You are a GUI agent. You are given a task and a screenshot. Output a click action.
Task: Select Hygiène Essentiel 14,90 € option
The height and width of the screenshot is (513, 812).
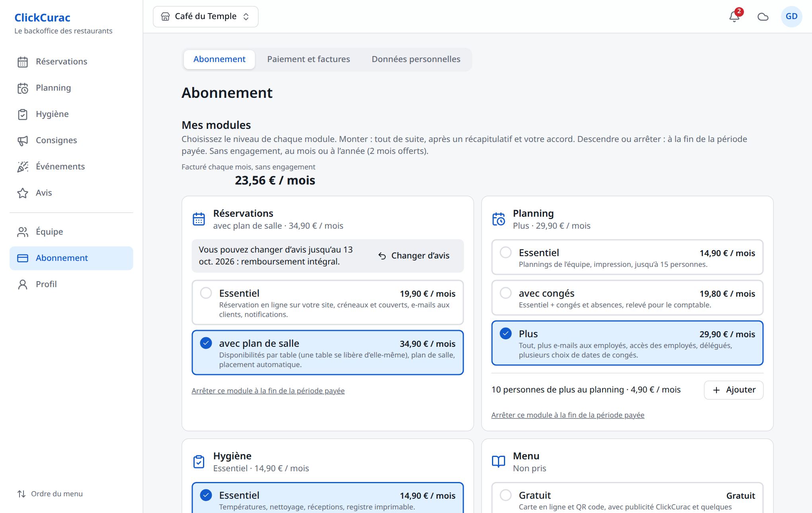tap(328, 498)
